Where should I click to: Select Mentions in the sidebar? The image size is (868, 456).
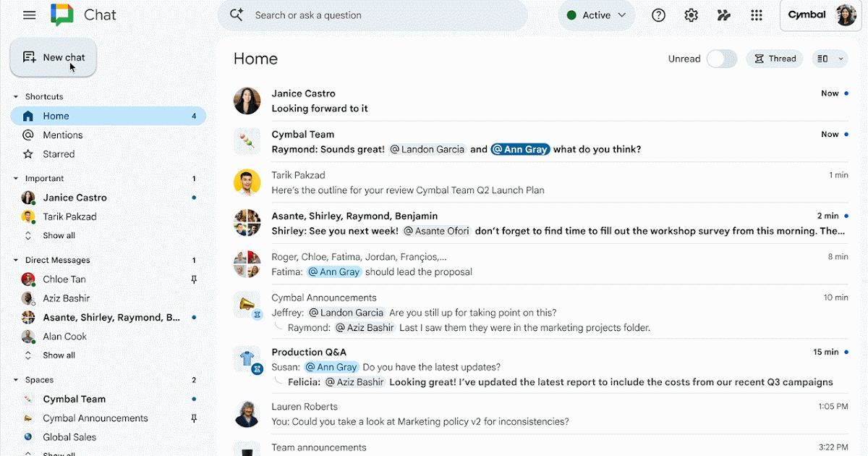[x=63, y=135]
